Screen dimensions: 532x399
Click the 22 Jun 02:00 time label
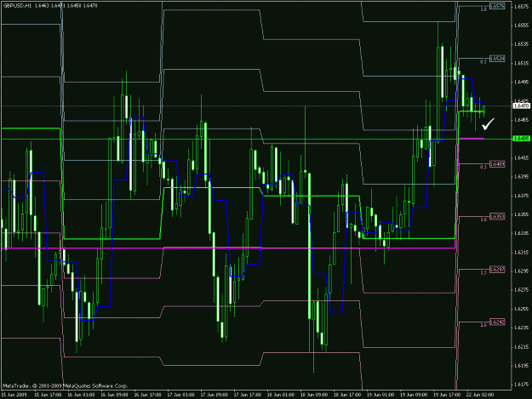(x=480, y=395)
